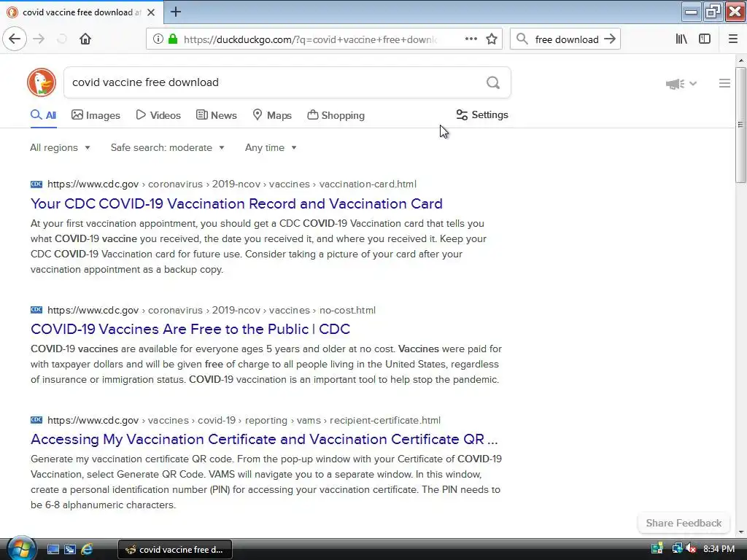This screenshot has width=747, height=560.
Task: Switch to Shopping results
Action: click(336, 115)
